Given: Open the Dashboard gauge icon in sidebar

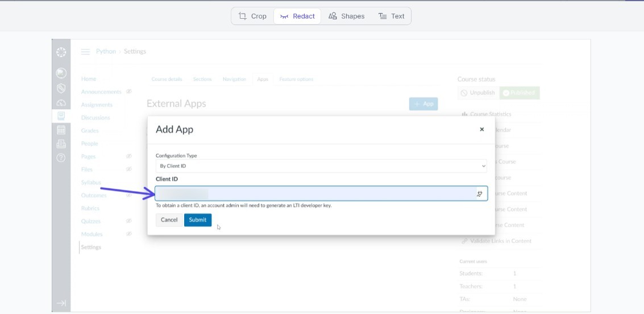Looking at the screenshot, I should click(x=61, y=103).
